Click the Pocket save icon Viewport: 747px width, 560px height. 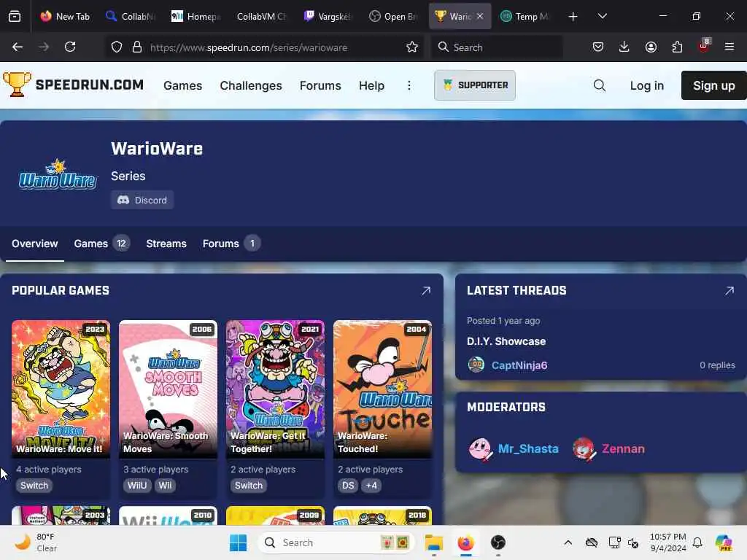click(x=598, y=47)
